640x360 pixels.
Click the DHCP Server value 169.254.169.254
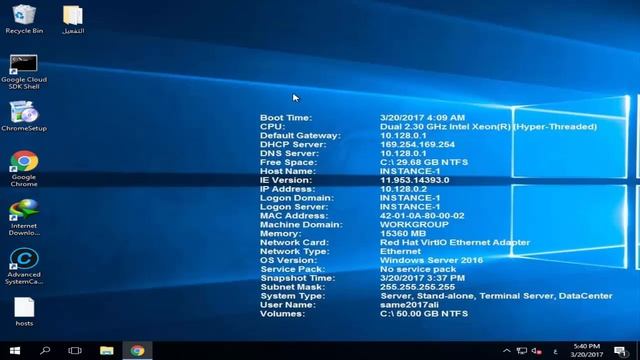click(417, 144)
